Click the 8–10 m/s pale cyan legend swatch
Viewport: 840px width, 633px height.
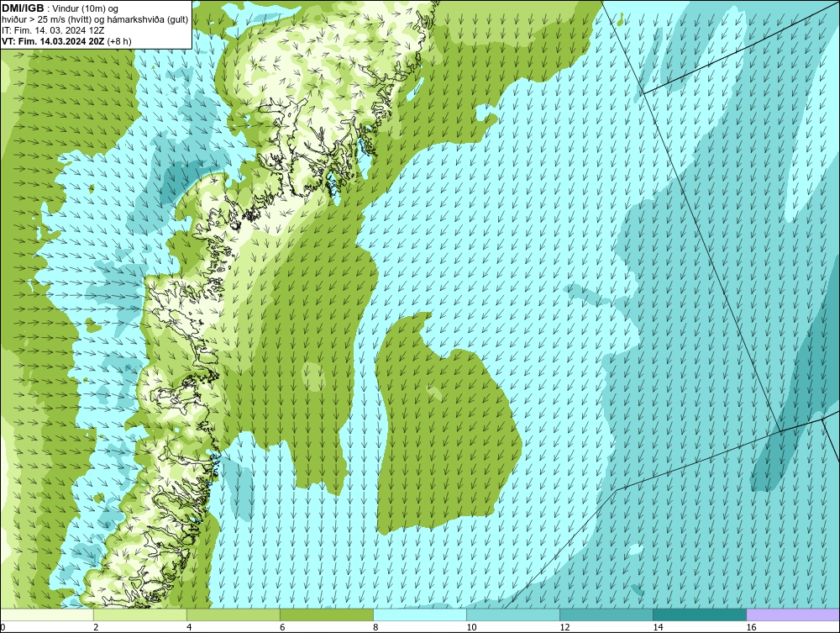(x=419, y=615)
